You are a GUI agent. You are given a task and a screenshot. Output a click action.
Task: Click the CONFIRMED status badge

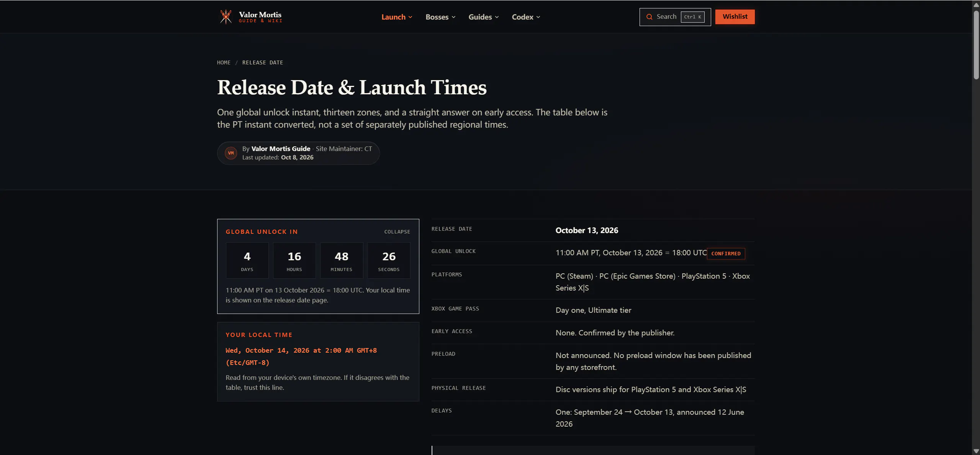pyautogui.click(x=725, y=253)
